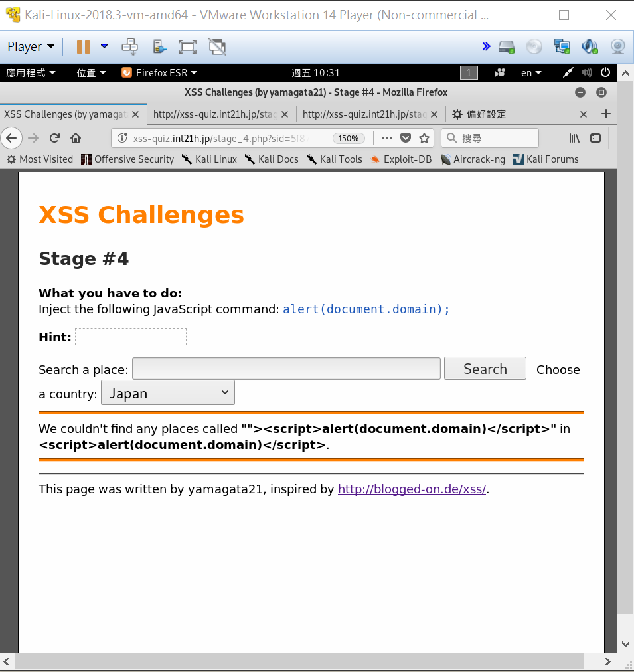Click the CD/DVD drive device icon

(534, 46)
